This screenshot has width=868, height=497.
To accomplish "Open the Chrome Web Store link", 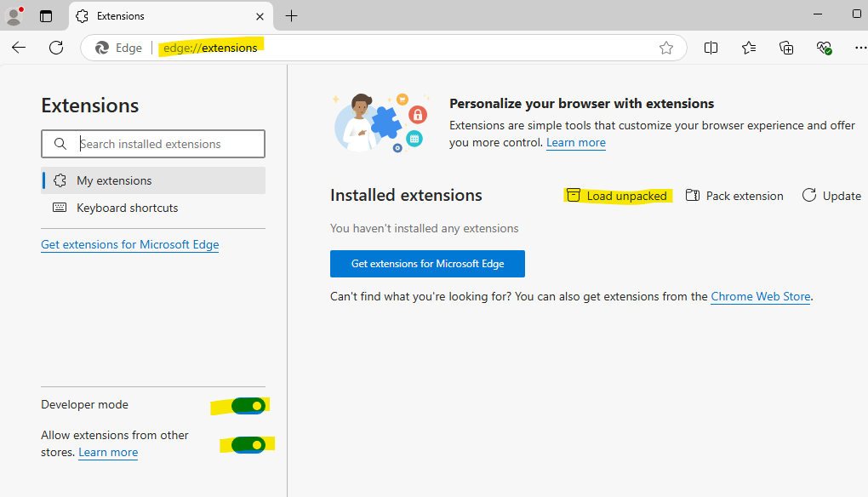I will [x=761, y=297].
